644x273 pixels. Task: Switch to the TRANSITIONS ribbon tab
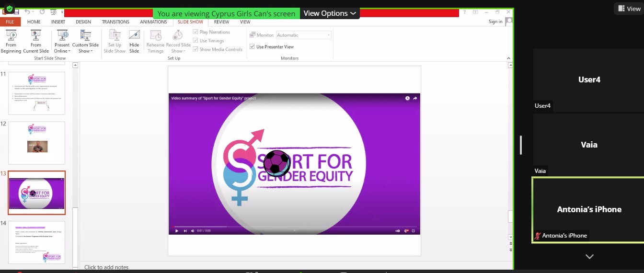click(x=115, y=22)
